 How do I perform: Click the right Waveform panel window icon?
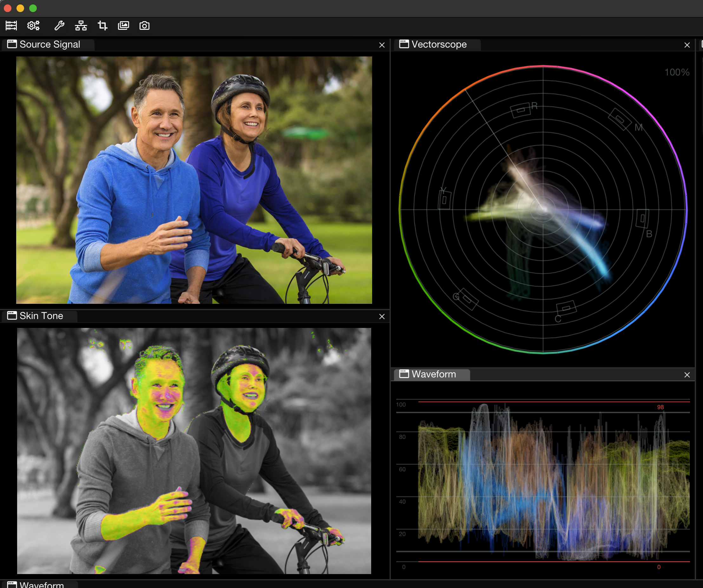point(404,374)
